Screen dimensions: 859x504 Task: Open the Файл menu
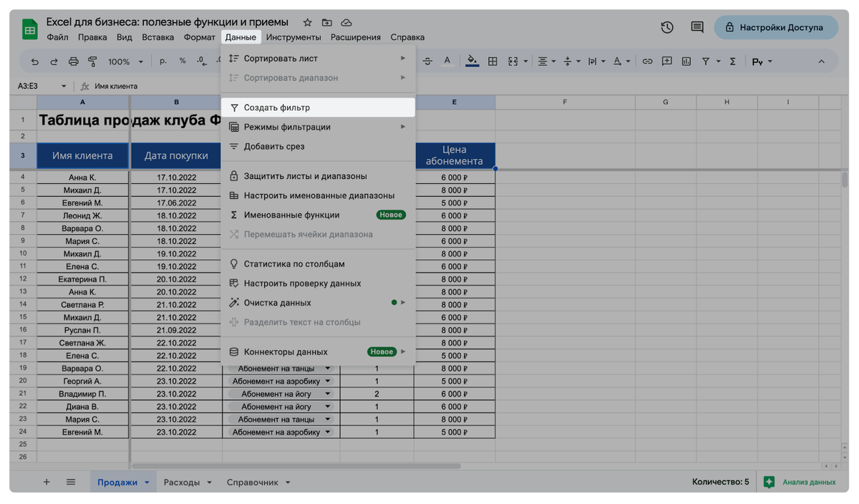57,37
